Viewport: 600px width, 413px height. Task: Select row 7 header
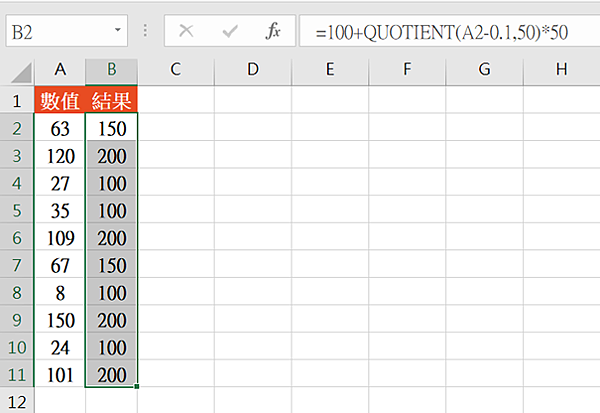[17, 265]
